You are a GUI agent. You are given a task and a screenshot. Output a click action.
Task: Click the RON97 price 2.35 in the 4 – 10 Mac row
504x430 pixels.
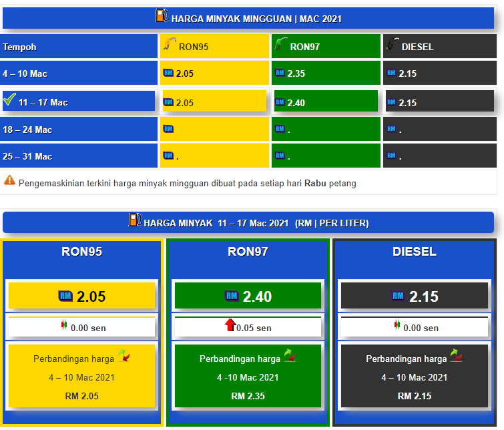coord(295,73)
